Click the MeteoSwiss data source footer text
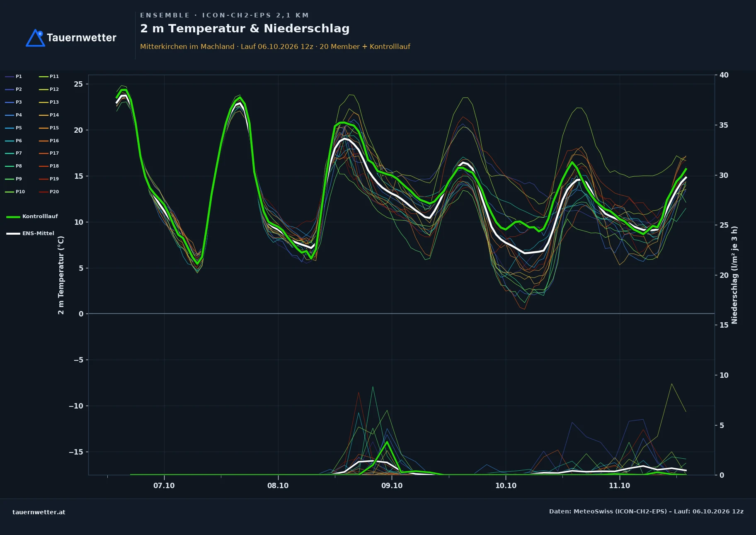756x535 pixels. click(x=646, y=511)
